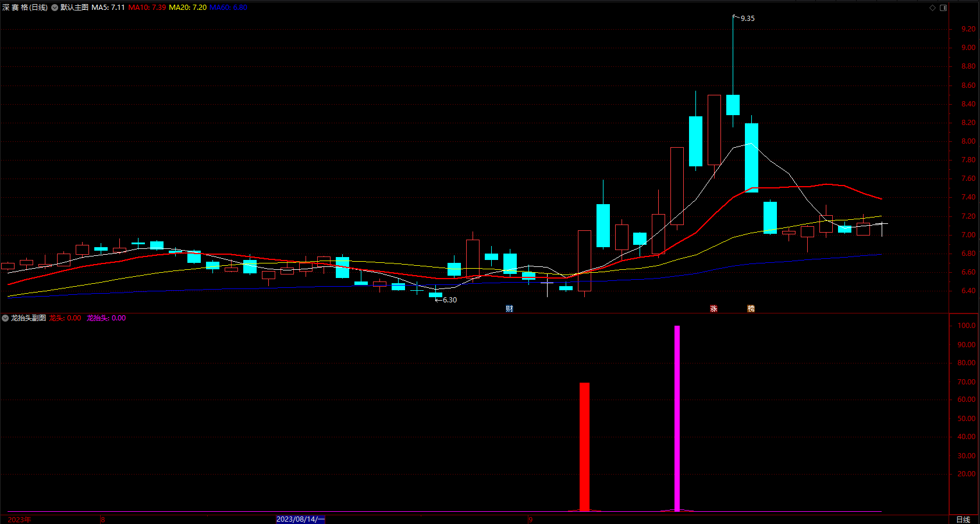
Task: Click the 龙头: 0.00 value
Action: [65, 318]
